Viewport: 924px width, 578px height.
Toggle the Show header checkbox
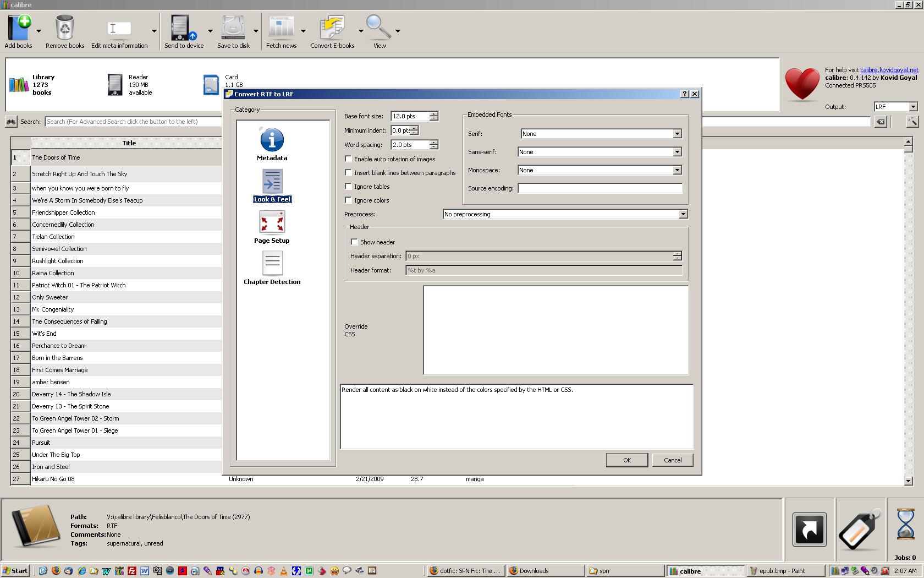tap(355, 242)
